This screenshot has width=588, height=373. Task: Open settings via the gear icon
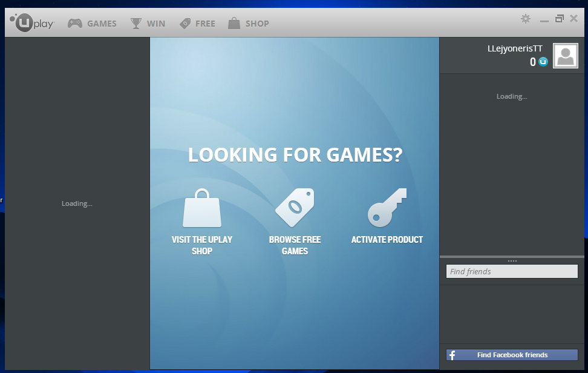526,18
